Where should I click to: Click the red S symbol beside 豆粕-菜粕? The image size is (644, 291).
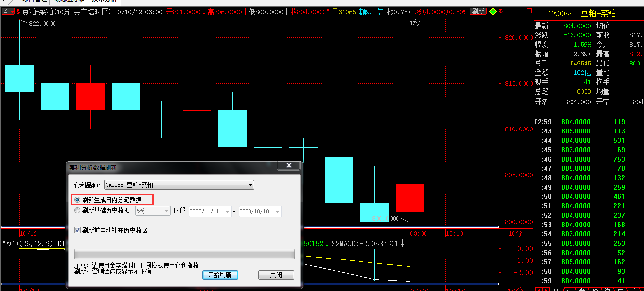coord(18,11)
